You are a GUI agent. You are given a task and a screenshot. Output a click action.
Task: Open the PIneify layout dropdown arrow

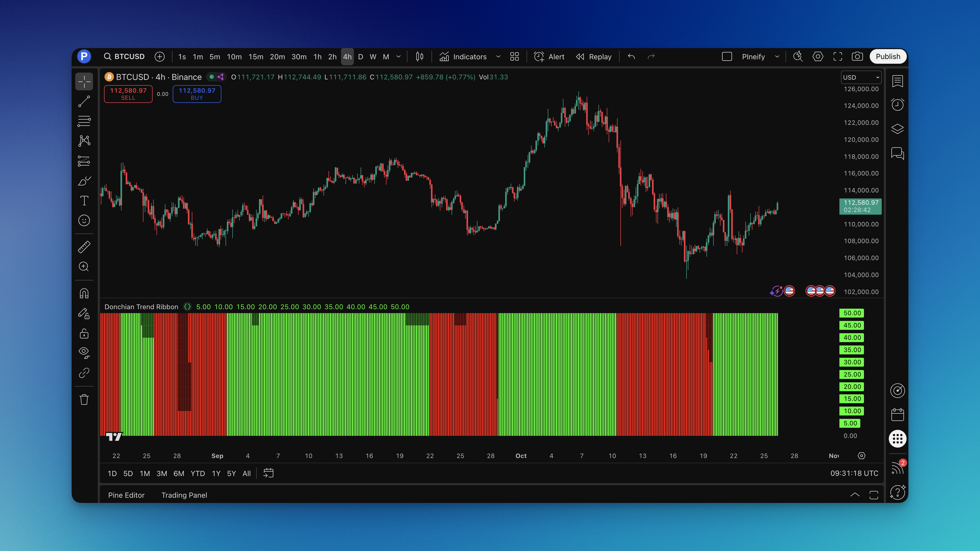777,57
